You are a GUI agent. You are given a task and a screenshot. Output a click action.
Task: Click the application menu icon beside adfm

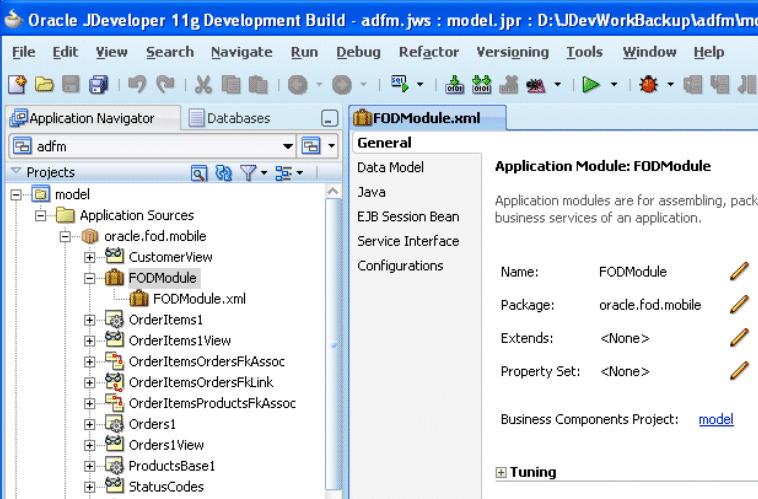pos(311,146)
